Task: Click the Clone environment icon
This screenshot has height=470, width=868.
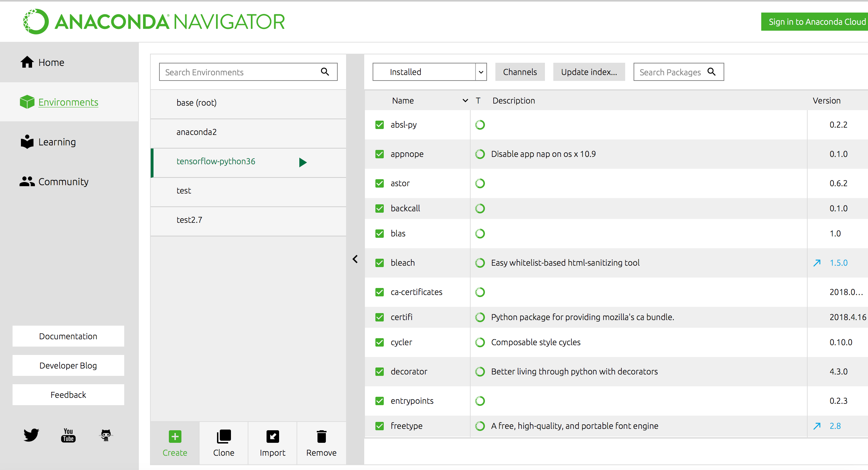Action: coord(224,437)
